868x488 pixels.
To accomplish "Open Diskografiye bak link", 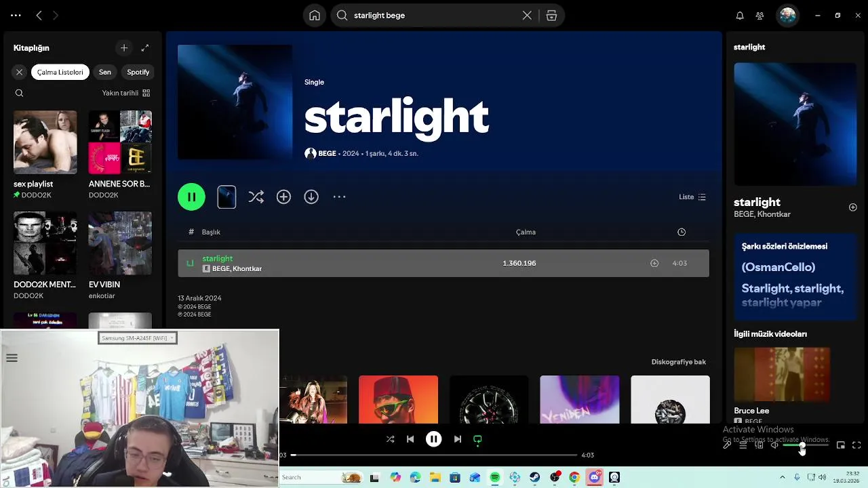I will [x=679, y=362].
